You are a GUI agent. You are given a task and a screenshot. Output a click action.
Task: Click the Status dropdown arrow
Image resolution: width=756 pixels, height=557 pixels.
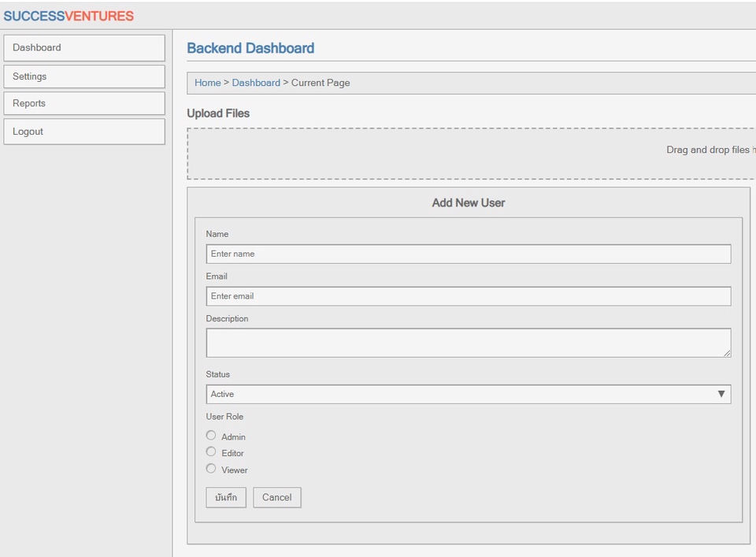(721, 394)
